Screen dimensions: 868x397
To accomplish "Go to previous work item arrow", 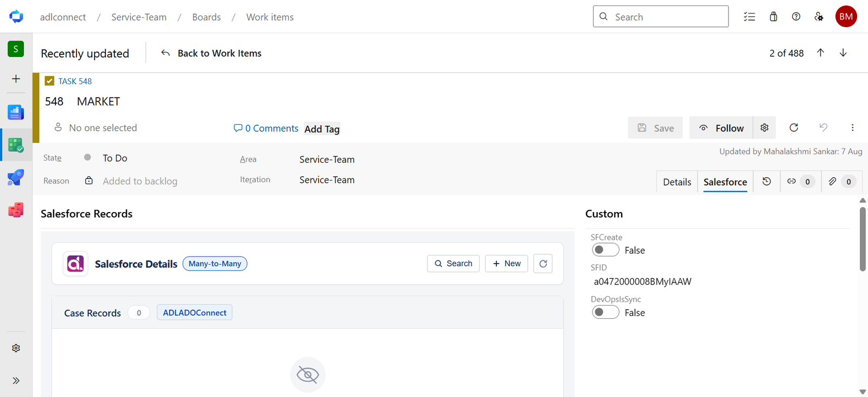I will (x=820, y=53).
